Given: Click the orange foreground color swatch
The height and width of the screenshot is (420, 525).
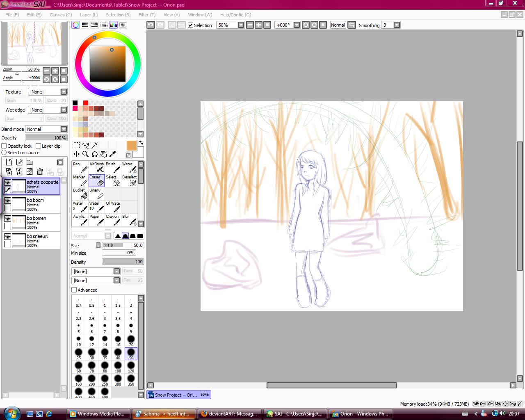Looking at the screenshot, I should [131, 146].
